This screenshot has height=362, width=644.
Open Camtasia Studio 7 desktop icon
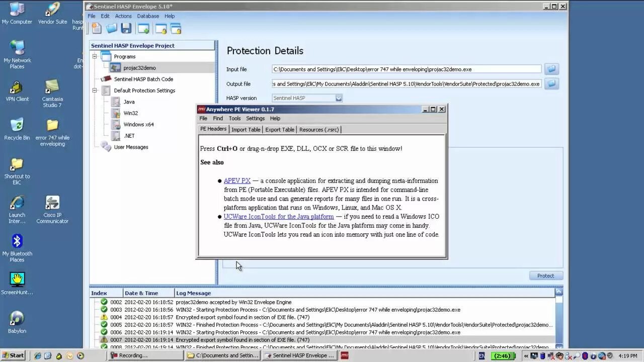tap(52, 93)
